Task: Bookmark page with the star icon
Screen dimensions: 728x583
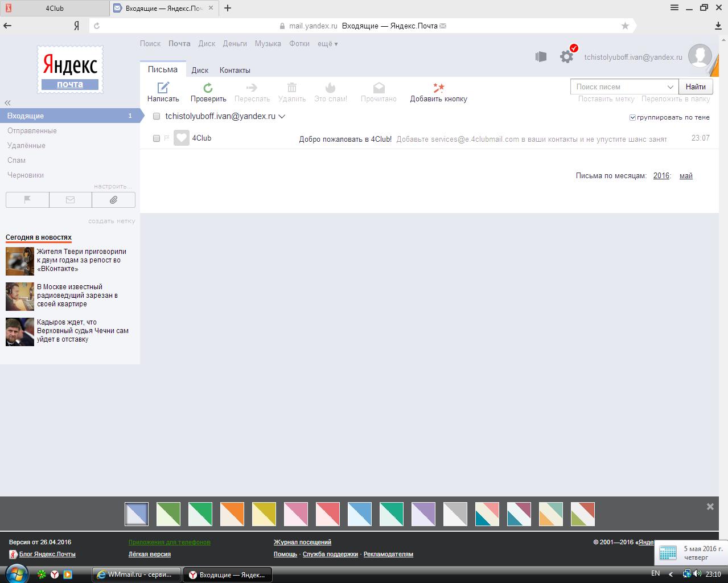Action: click(625, 26)
